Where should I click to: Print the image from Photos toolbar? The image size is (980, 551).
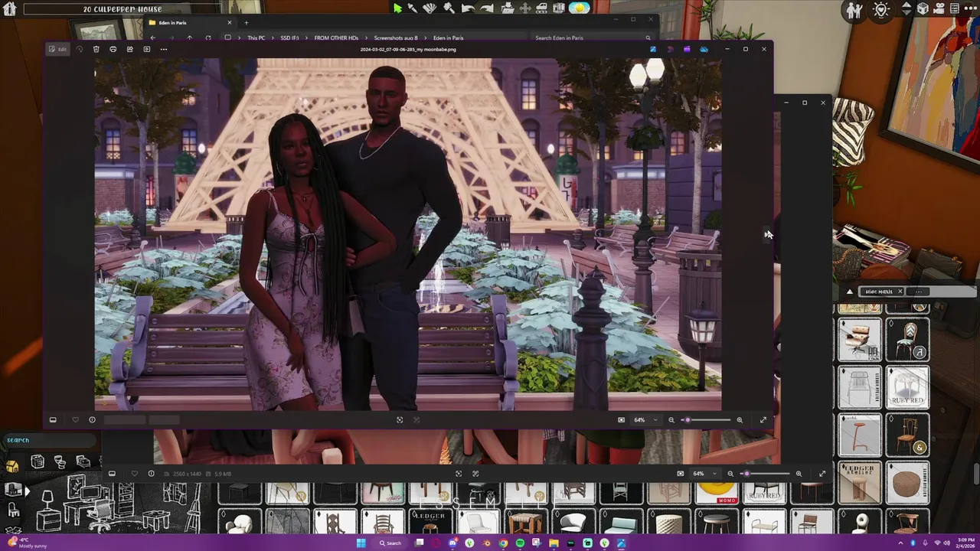[x=113, y=49]
